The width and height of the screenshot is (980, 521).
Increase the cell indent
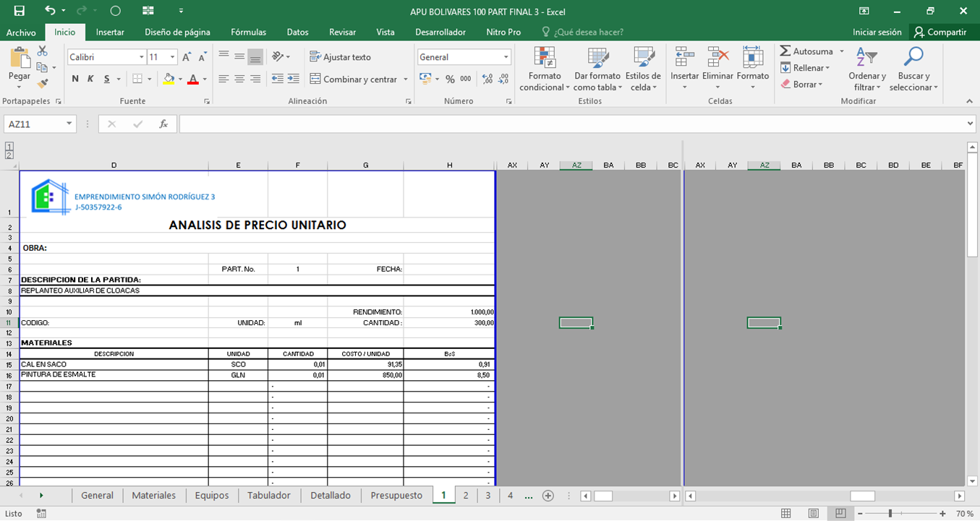click(293, 79)
